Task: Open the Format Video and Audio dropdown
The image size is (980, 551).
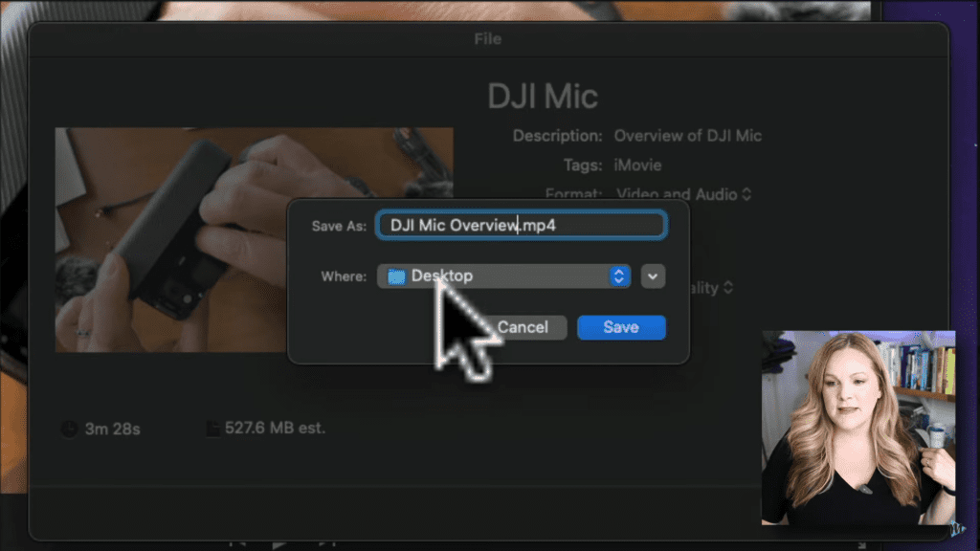Action: click(x=683, y=194)
